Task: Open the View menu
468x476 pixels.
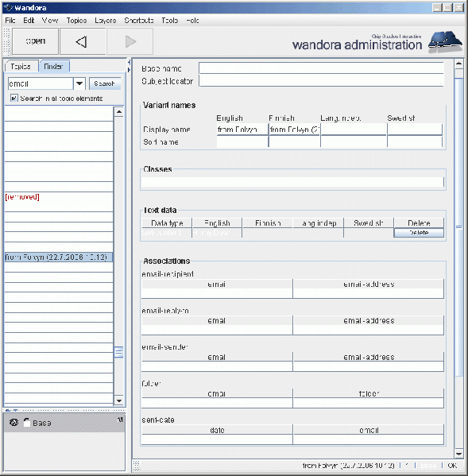Action: [50, 21]
